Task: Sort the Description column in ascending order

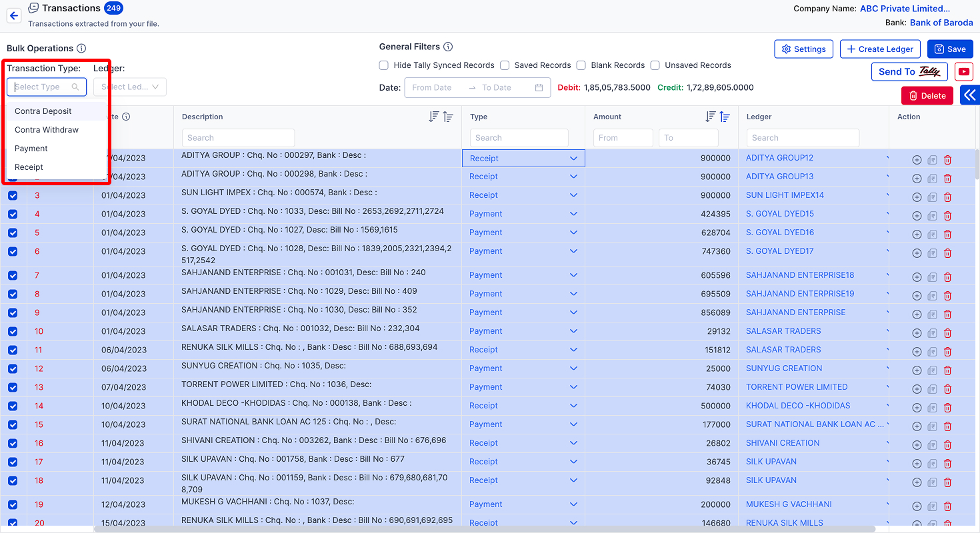Action: (448, 117)
